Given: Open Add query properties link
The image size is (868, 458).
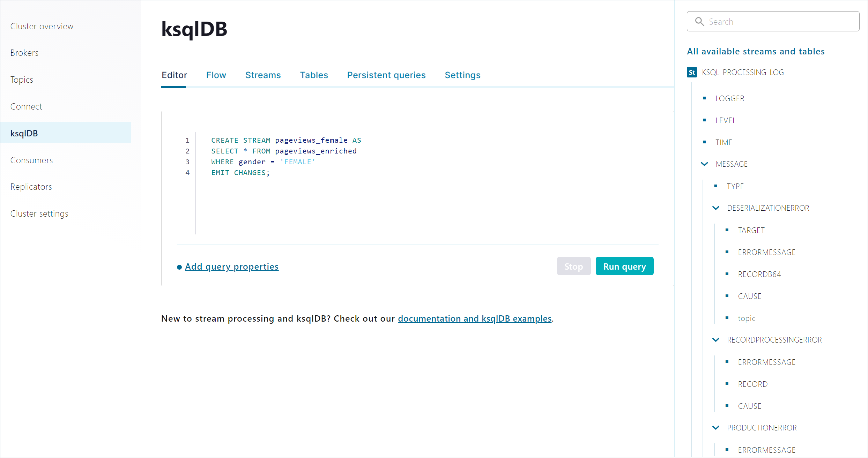Looking at the screenshot, I should point(231,266).
